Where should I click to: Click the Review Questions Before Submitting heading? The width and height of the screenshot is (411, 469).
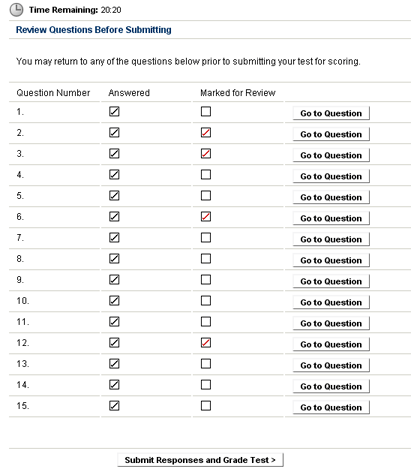[94, 30]
